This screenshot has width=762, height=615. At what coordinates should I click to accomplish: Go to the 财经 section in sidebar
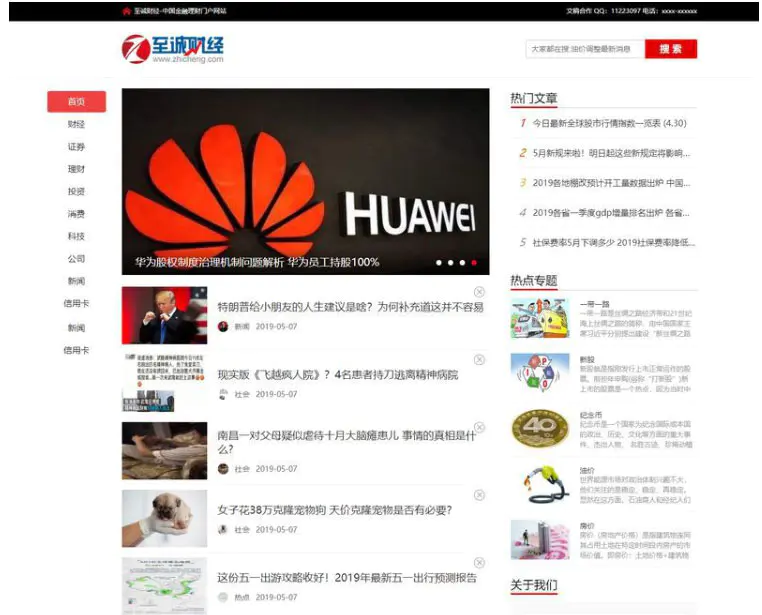coord(76,125)
